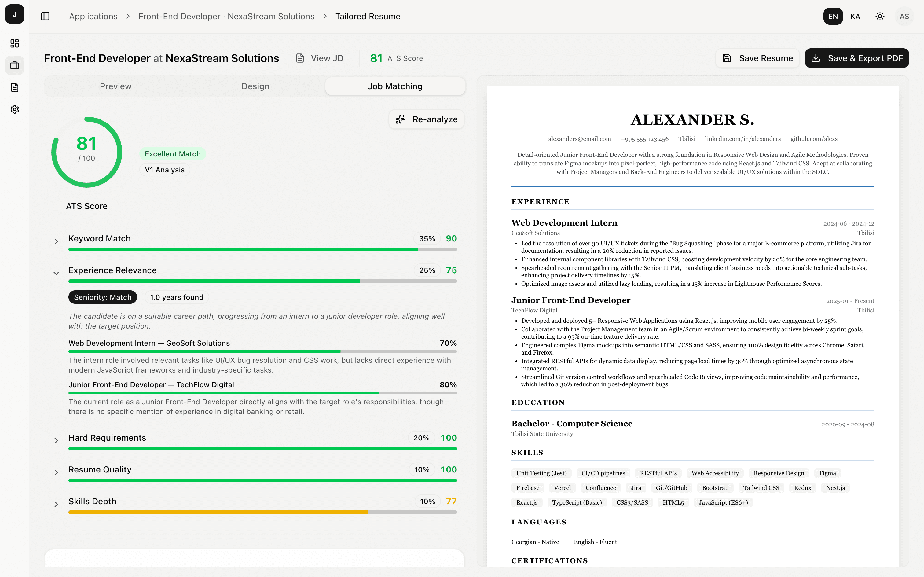Run Re-analyze on the resume
This screenshot has height=577, width=924.
(x=426, y=119)
